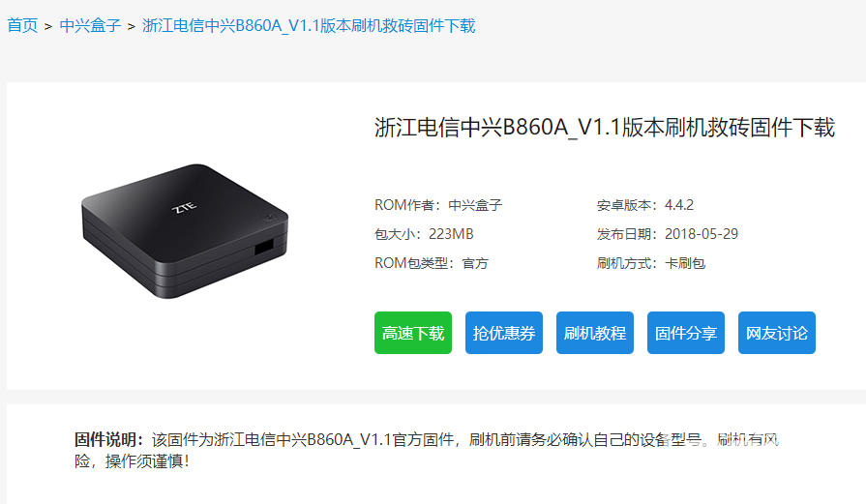Select the 发布日期 2018-05-29 entry
The width and height of the screenshot is (866, 504).
(668, 234)
